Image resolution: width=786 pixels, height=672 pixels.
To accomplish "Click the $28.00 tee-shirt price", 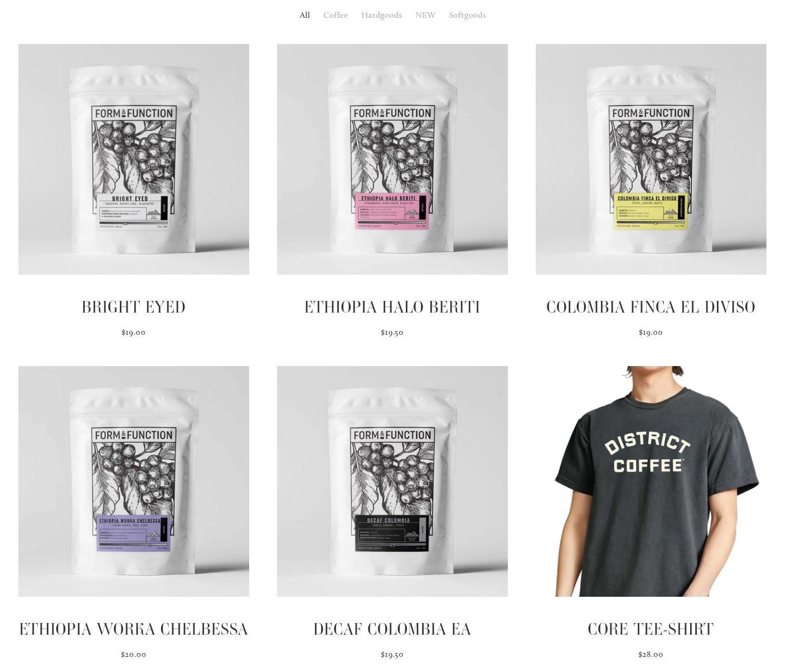I will tap(651, 655).
